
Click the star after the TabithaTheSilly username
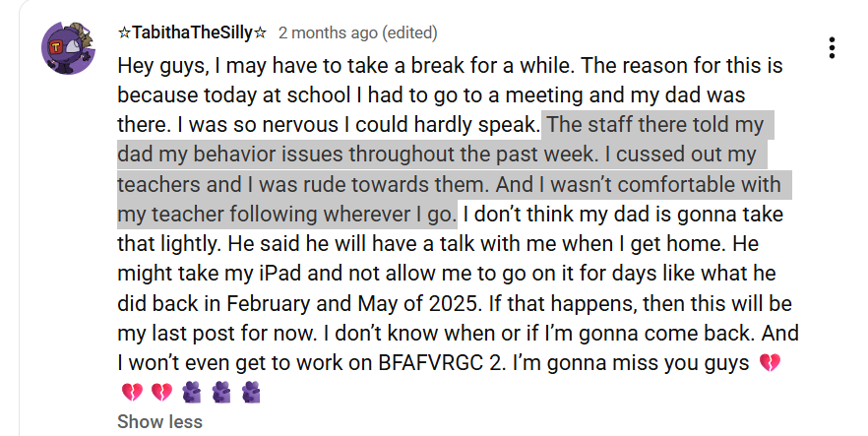pyautogui.click(x=261, y=32)
